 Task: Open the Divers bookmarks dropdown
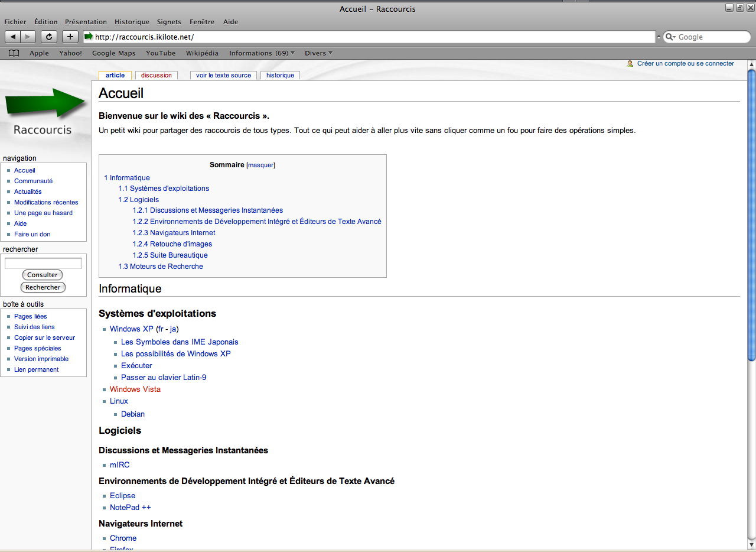tap(318, 53)
